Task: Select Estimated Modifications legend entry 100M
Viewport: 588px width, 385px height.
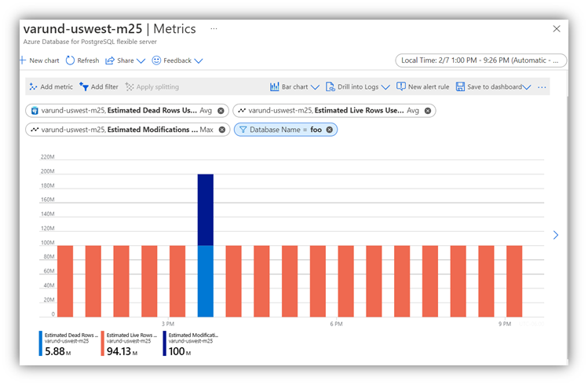Action: point(191,343)
